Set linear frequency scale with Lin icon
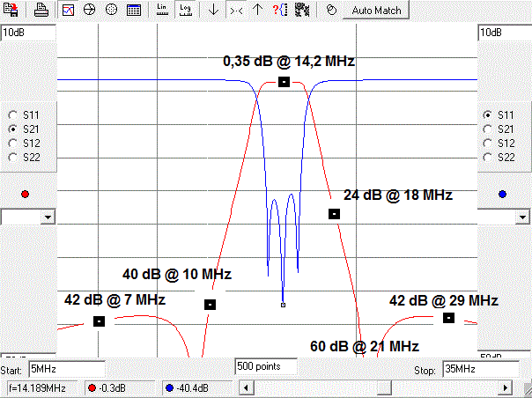The height and width of the screenshot is (398, 532). (161, 11)
